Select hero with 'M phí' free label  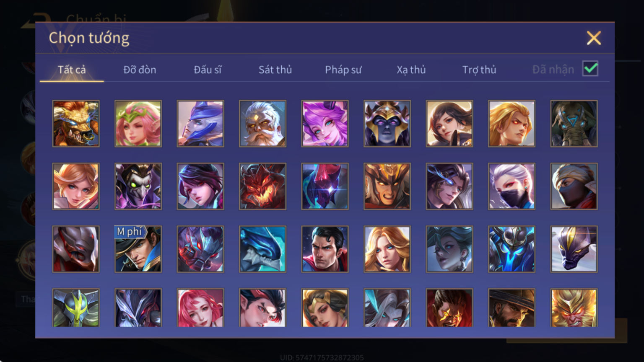[138, 249]
